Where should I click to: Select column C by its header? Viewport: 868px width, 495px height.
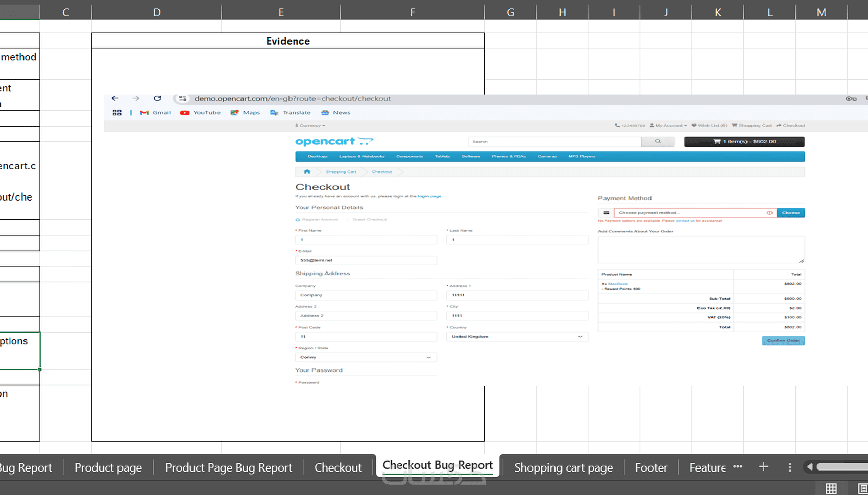tap(66, 12)
